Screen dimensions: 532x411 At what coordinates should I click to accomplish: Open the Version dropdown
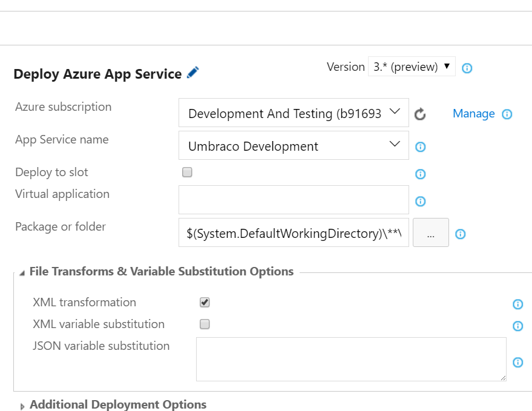(411, 67)
